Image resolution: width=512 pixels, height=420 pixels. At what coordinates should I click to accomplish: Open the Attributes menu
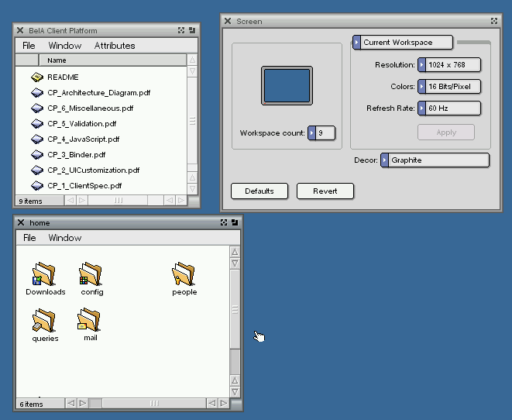tap(115, 46)
